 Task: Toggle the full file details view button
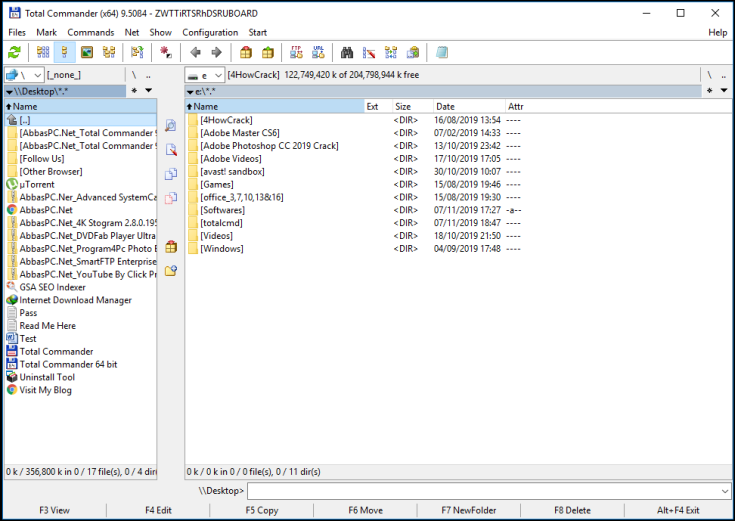pyautogui.click(x=65, y=52)
